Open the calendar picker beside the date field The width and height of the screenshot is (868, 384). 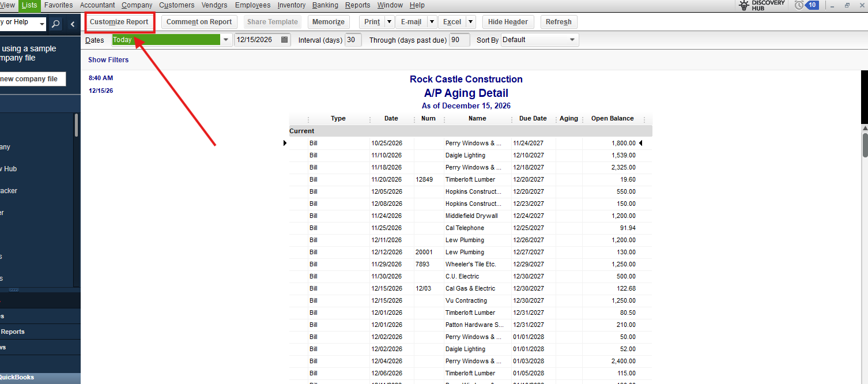pos(285,40)
